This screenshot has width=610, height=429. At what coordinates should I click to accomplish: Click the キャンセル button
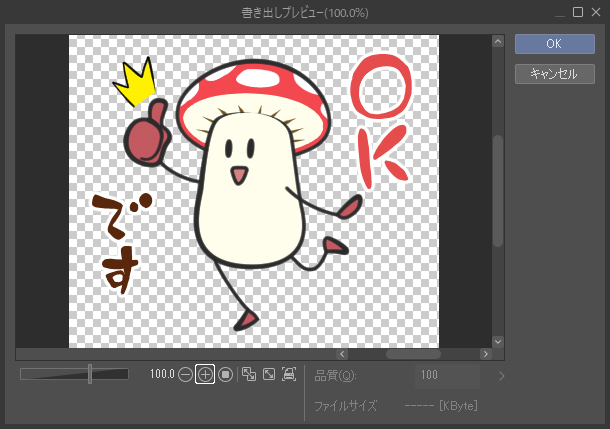pyautogui.click(x=555, y=74)
